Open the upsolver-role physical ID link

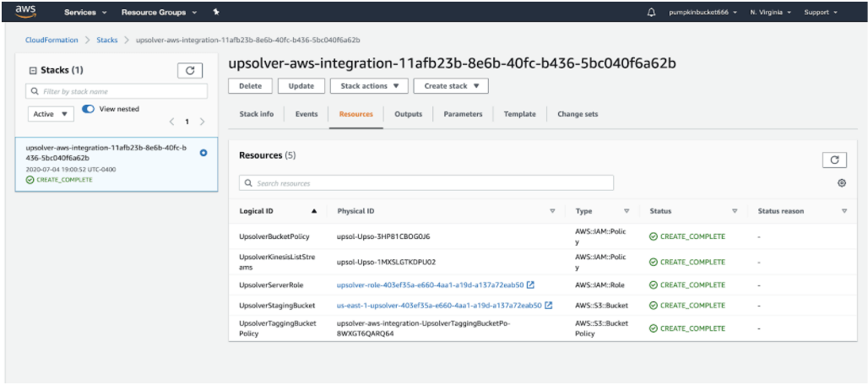point(430,285)
